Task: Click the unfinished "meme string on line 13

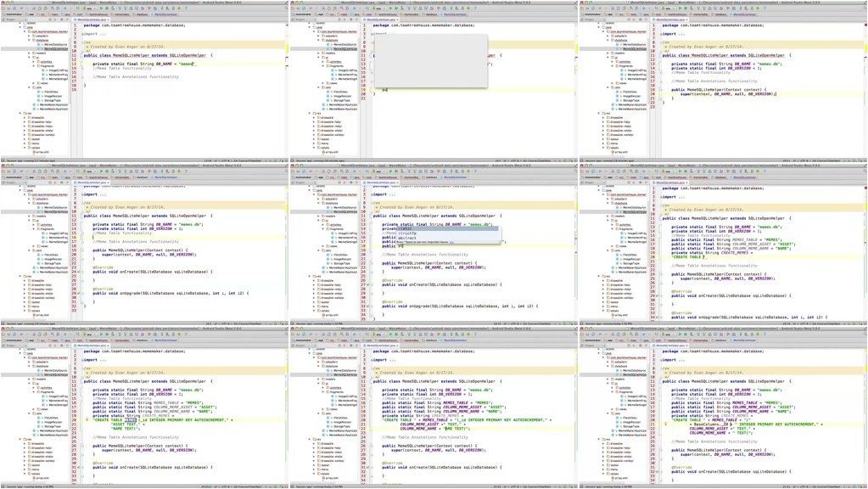Action: pos(184,64)
